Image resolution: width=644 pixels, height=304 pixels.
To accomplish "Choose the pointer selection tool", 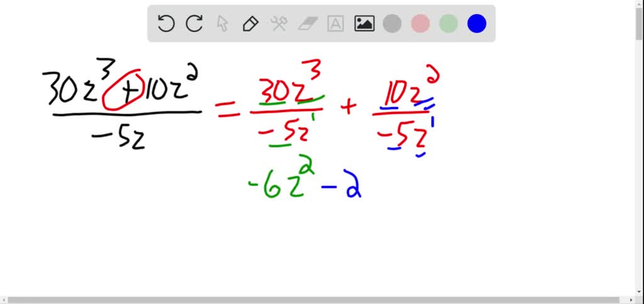I will [x=222, y=23].
